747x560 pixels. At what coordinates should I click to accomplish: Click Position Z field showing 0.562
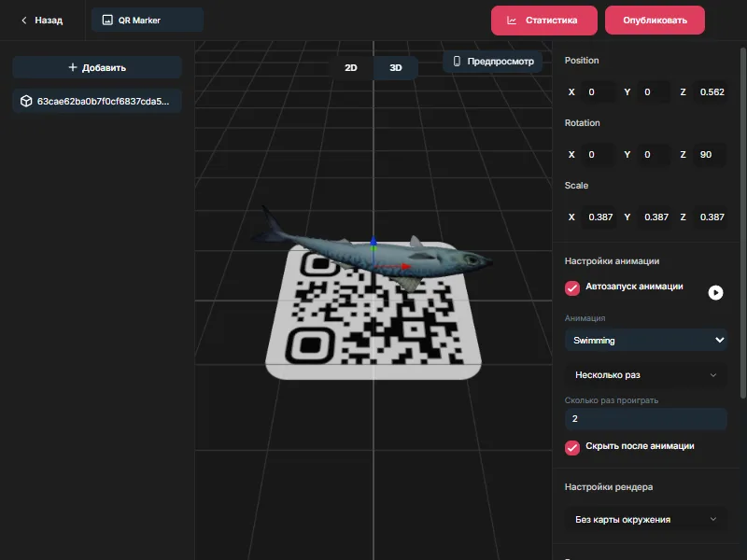(x=712, y=91)
